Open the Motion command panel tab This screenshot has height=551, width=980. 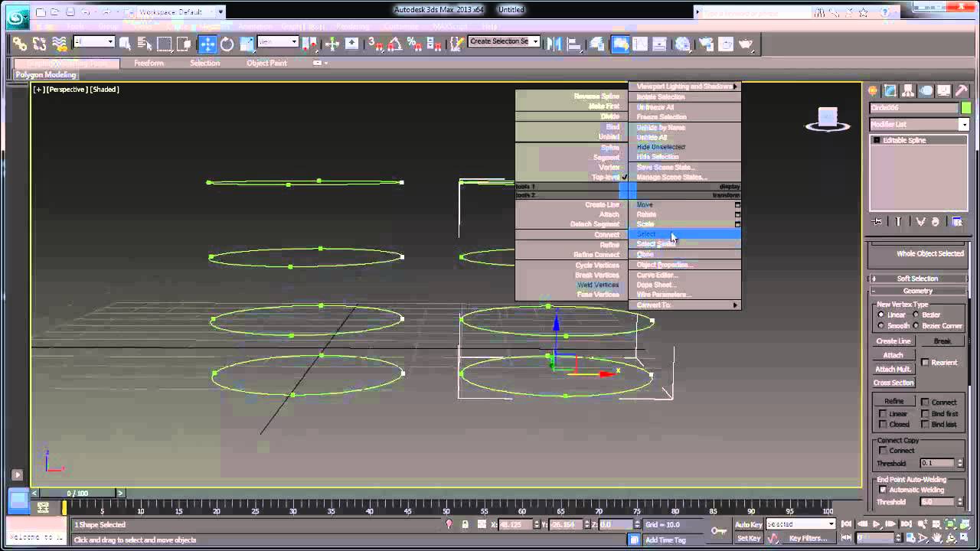[926, 91]
